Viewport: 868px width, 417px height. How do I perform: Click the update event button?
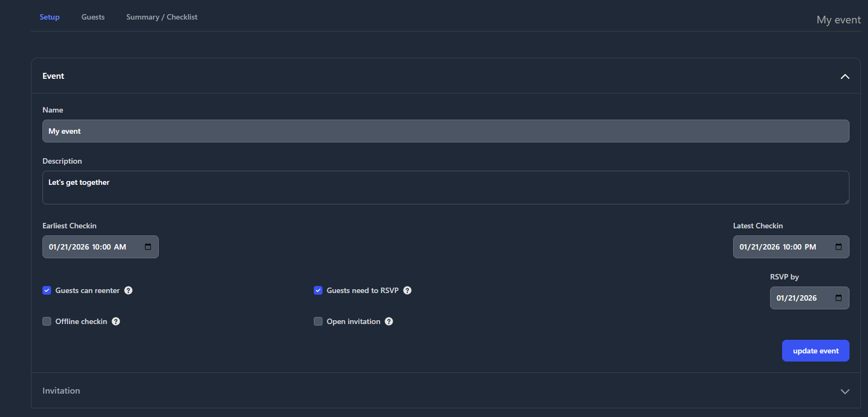coord(815,351)
